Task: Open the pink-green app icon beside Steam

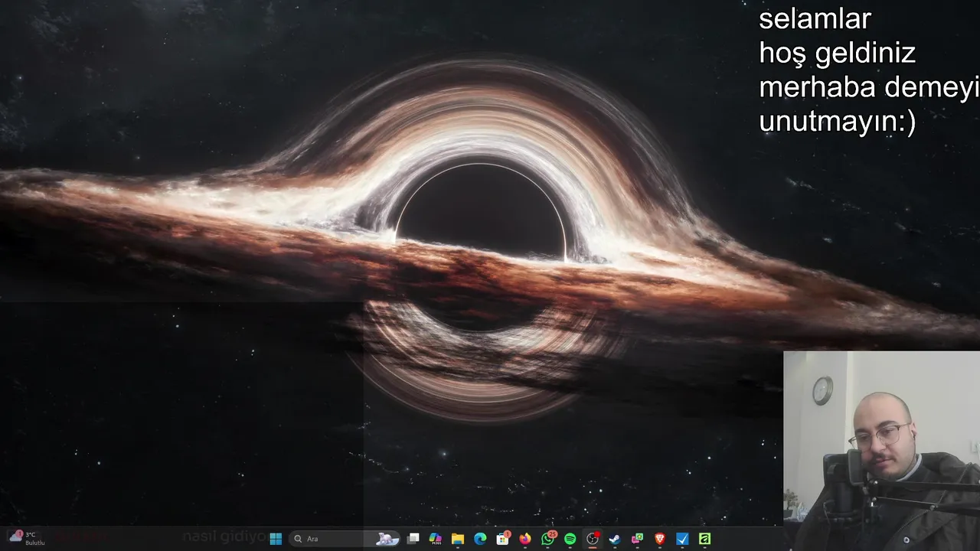Action: (637, 539)
